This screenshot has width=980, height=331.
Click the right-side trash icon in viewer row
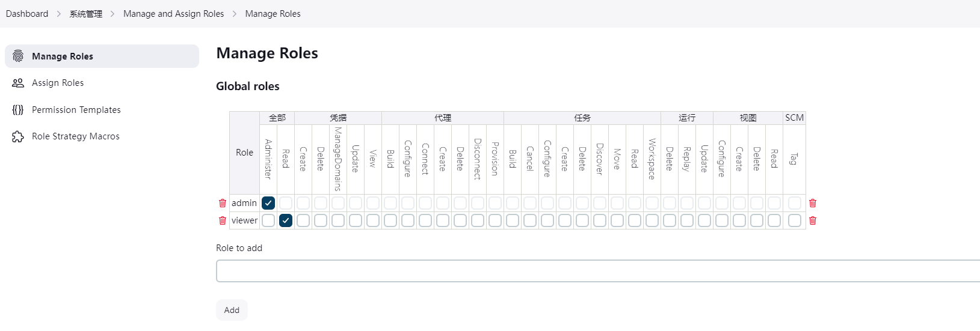click(x=813, y=220)
